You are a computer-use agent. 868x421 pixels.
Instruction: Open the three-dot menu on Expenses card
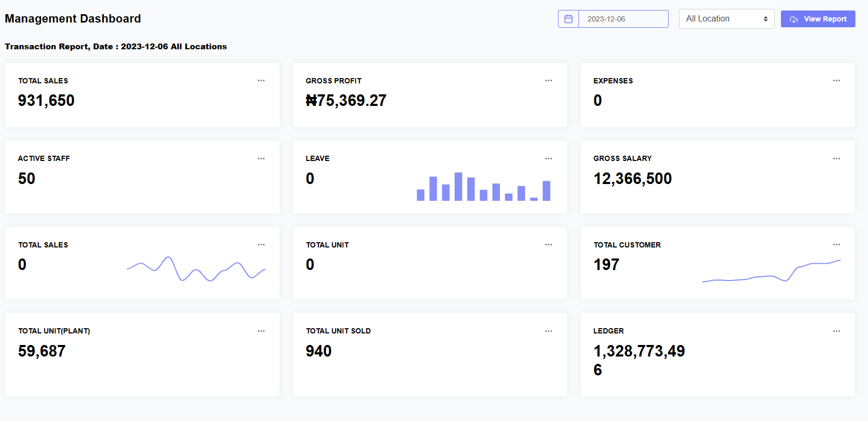(837, 81)
